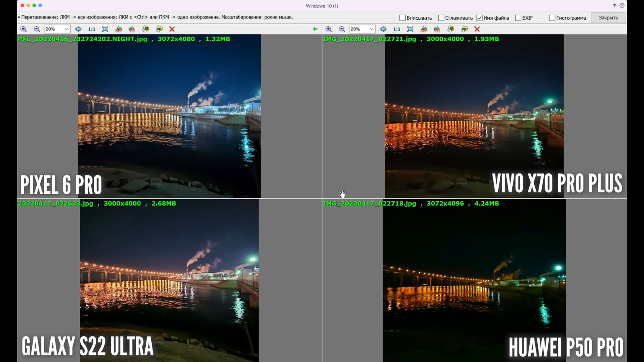Click the file name PXL_20220416_232724202.NIGHT.jpg
The height and width of the screenshot is (362, 644).
[x=83, y=39]
